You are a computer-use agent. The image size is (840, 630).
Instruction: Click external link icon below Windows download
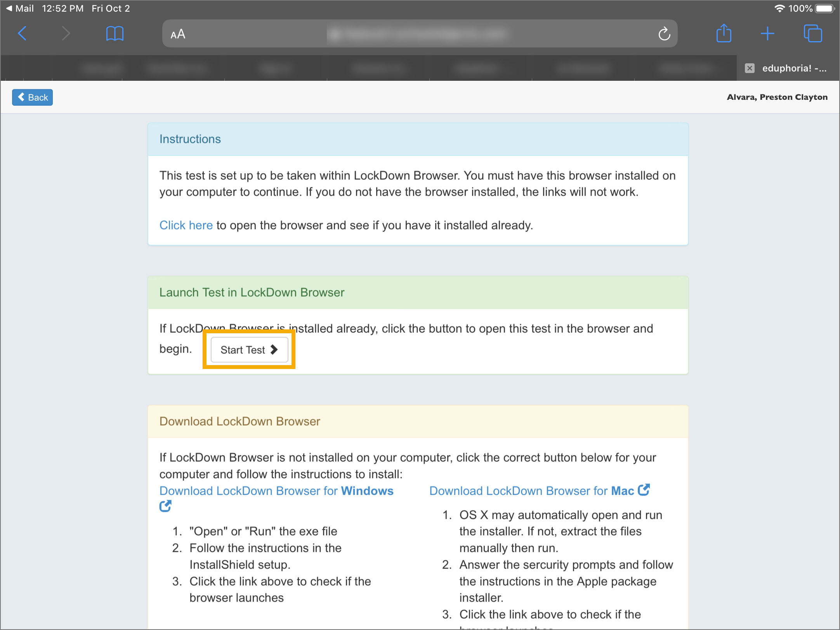pos(165,506)
